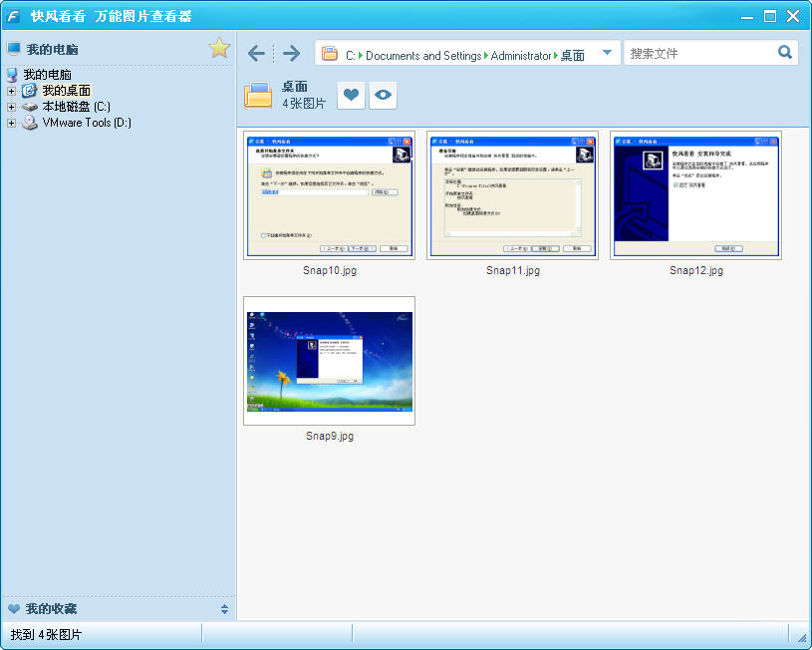This screenshot has width=812, height=650.
Task: Click the star favorites icon in sidebar
Action: click(219, 48)
